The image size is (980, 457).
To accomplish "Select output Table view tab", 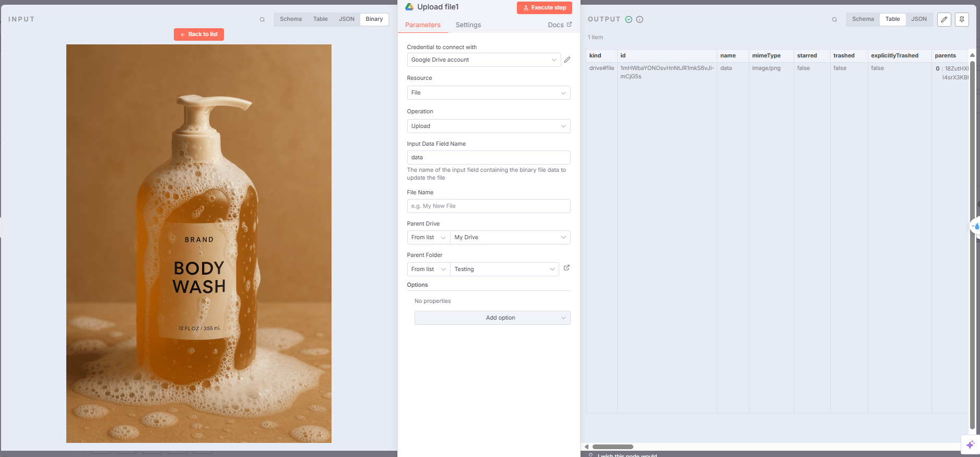I will 893,19.
